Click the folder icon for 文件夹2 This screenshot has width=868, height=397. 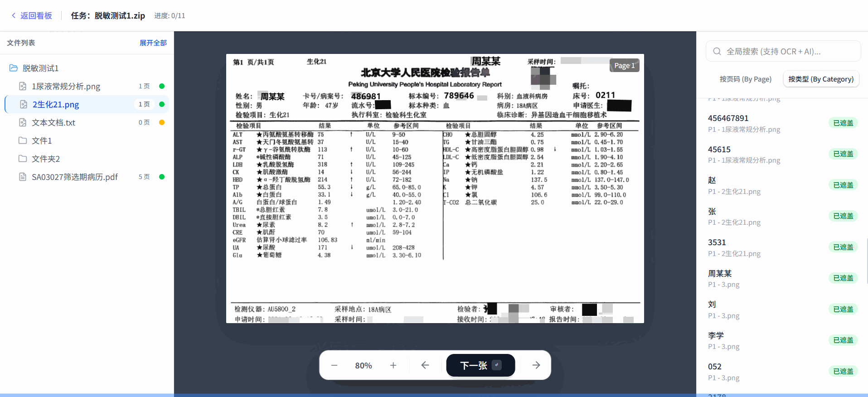tap(23, 159)
